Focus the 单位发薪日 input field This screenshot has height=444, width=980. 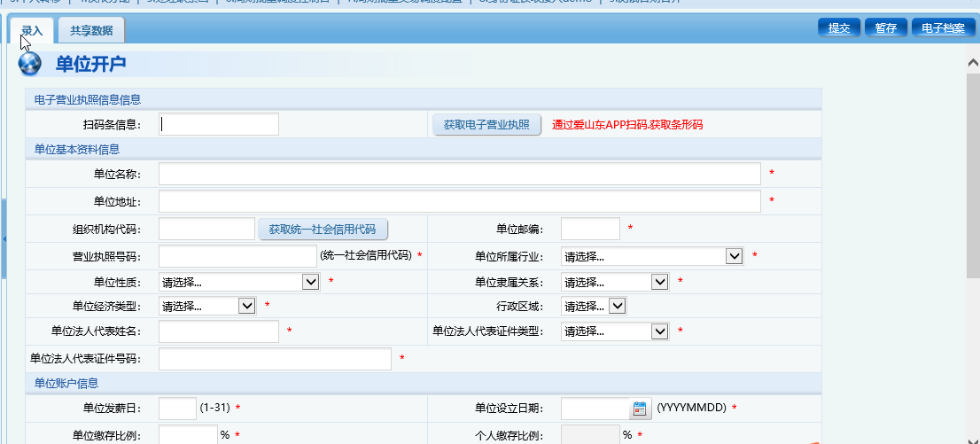pyautogui.click(x=177, y=409)
